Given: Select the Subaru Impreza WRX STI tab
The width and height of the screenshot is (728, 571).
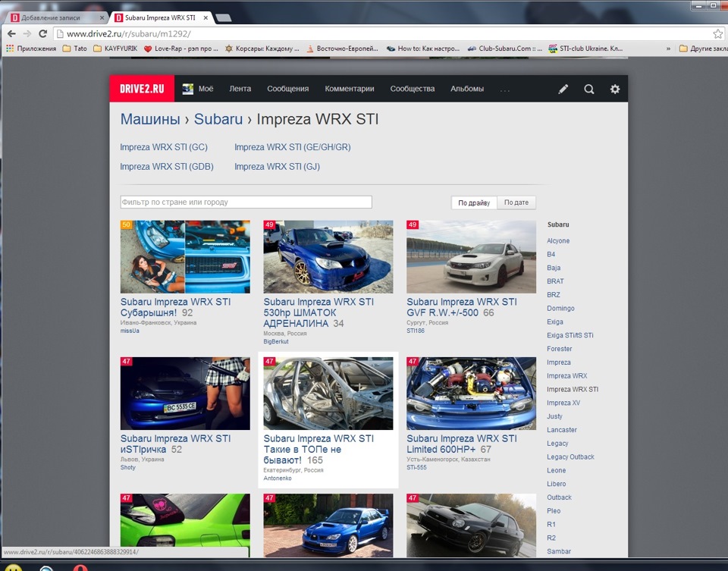Looking at the screenshot, I should pyautogui.click(x=161, y=17).
